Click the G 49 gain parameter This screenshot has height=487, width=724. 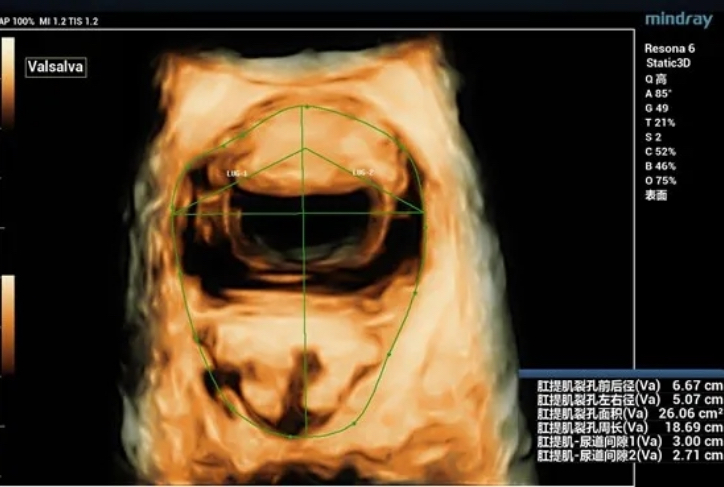(x=656, y=108)
